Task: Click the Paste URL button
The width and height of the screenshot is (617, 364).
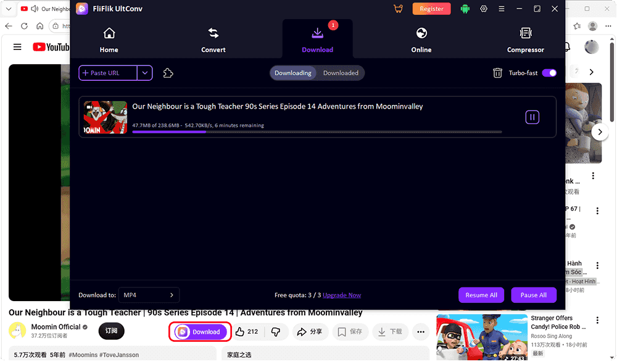Action: 108,73
